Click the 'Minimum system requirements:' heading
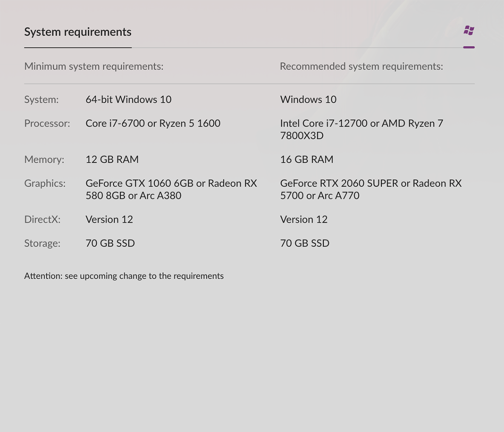This screenshot has width=504, height=432. coord(94,66)
